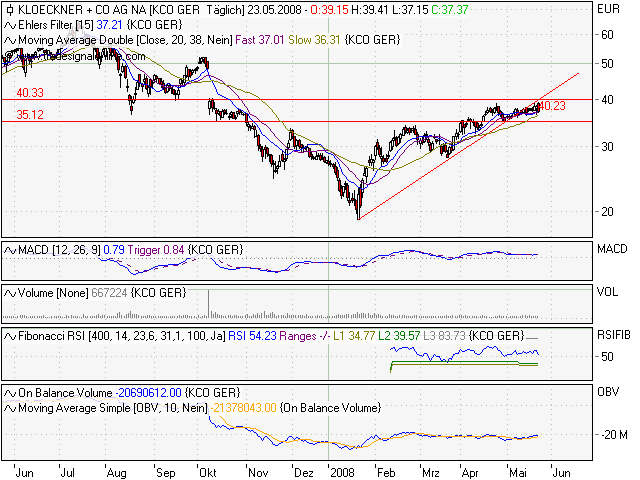Click the red 40.23 trendline price tag
The image size is (640, 480).
coord(552,105)
